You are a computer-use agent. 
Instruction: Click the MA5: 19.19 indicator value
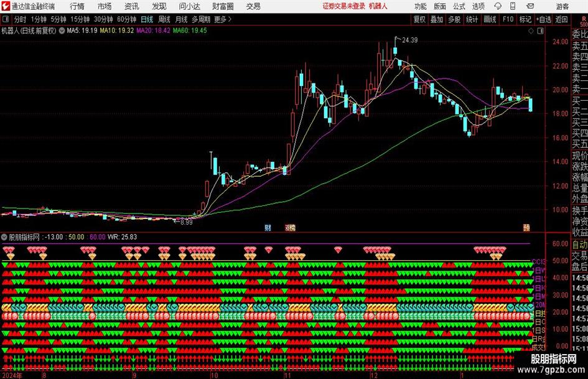[x=82, y=30]
